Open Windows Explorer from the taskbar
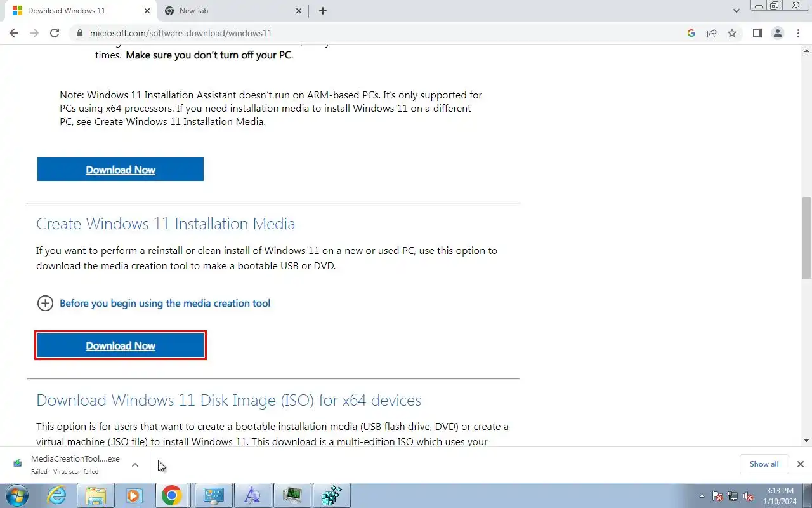 [96, 495]
